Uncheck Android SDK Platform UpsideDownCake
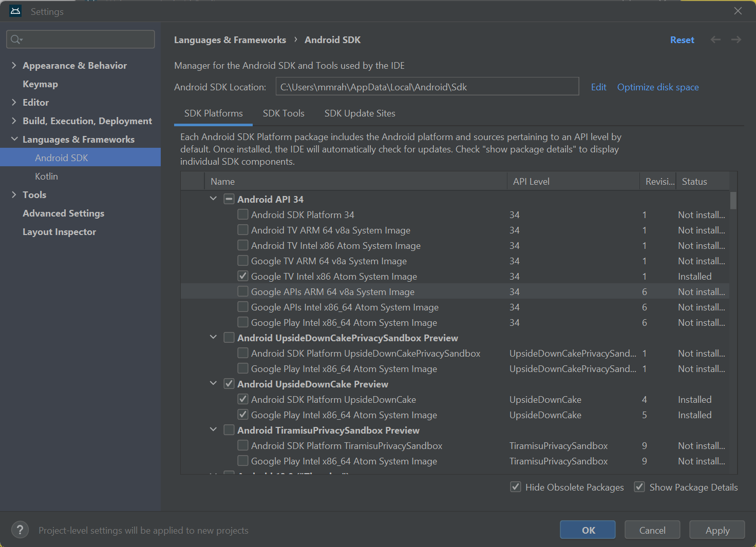This screenshot has height=547, width=756. coord(243,399)
